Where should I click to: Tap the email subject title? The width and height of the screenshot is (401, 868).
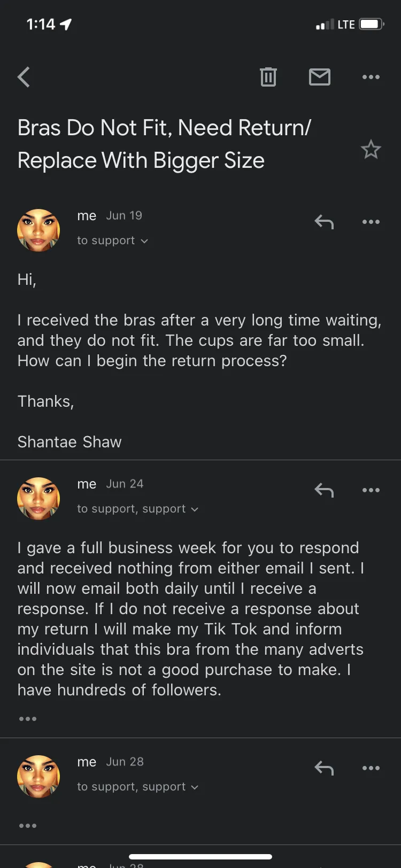tap(164, 144)
